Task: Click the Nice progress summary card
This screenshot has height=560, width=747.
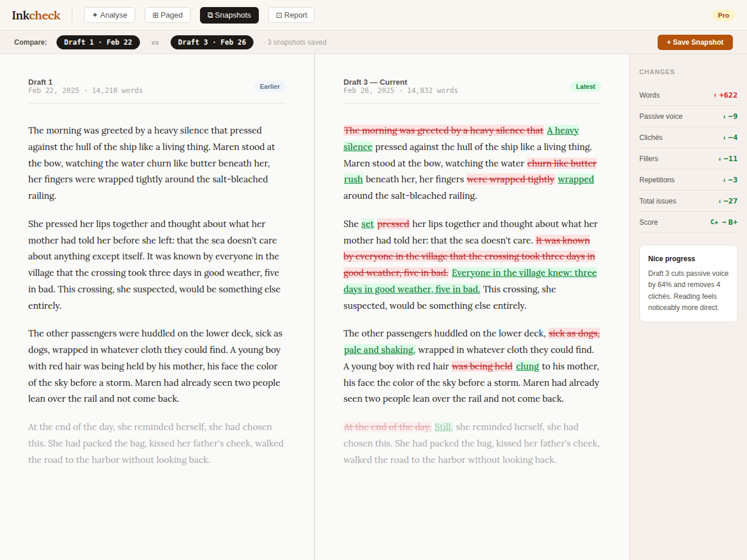Action: (x=688, y=284)
